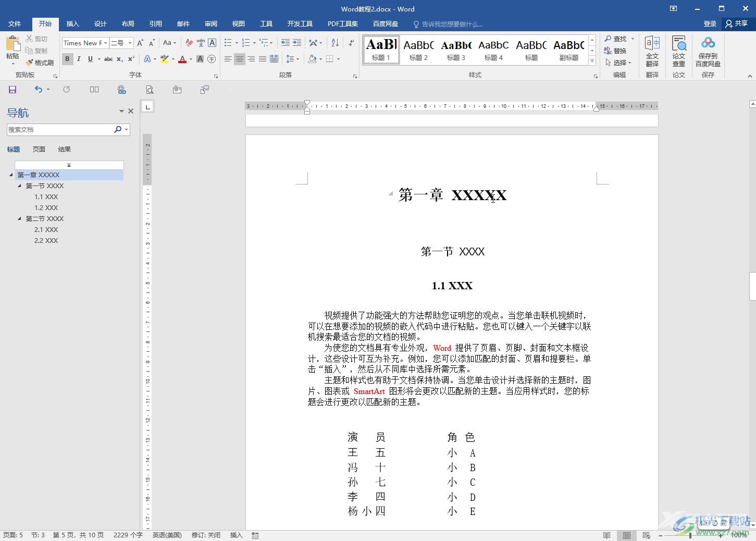Apply yellow text highlight color
Image resolution: width=756 pixels, height=541 pixels.
pyautogui.click(x=165, y=59)
